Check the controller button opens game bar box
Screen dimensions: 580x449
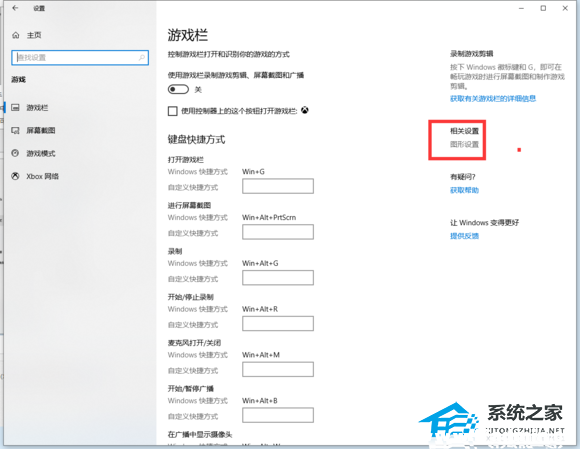[172, 111]
